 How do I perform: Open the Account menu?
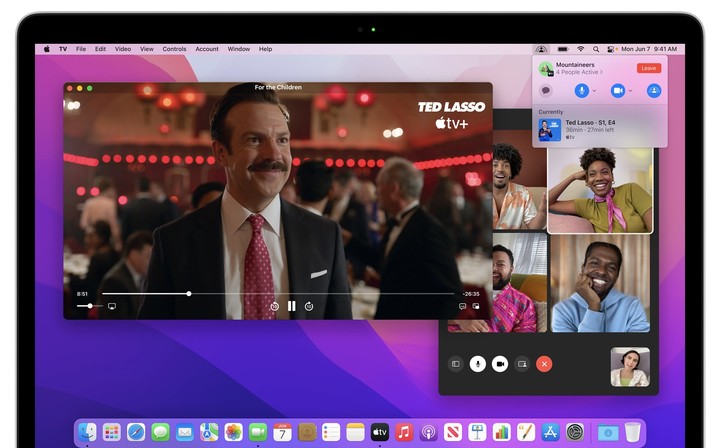click(207, 49)
